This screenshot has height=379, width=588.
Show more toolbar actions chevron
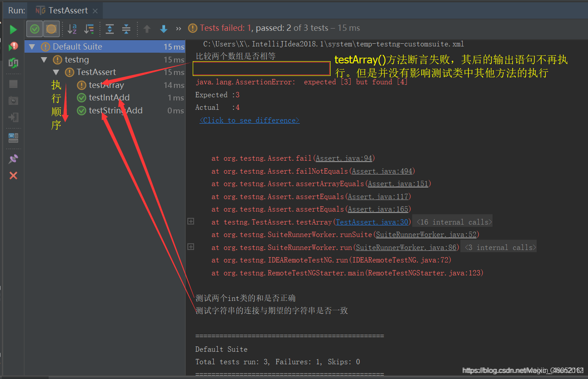pyautogui.click(x=179, y=29)
